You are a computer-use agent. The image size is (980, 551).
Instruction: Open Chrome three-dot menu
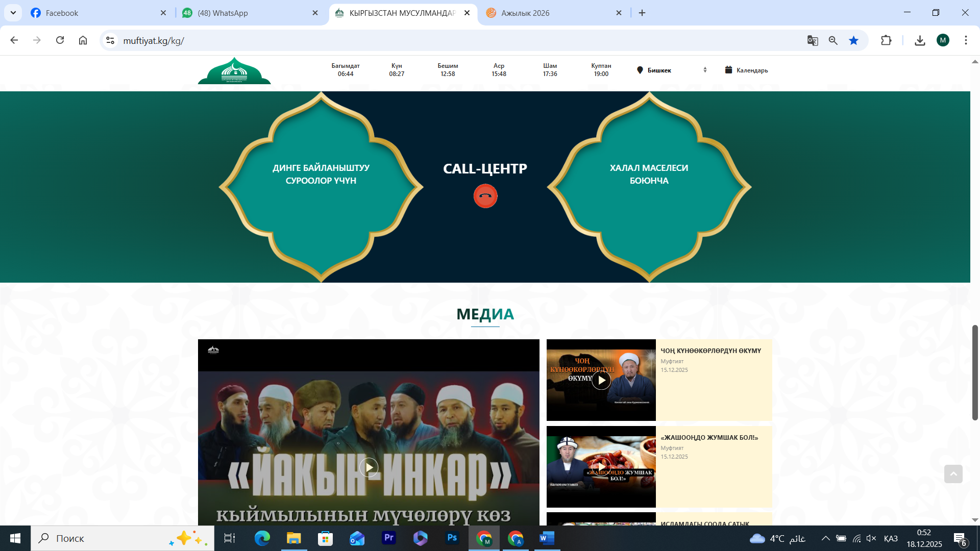pyautogui.click(x=966, y=41)
